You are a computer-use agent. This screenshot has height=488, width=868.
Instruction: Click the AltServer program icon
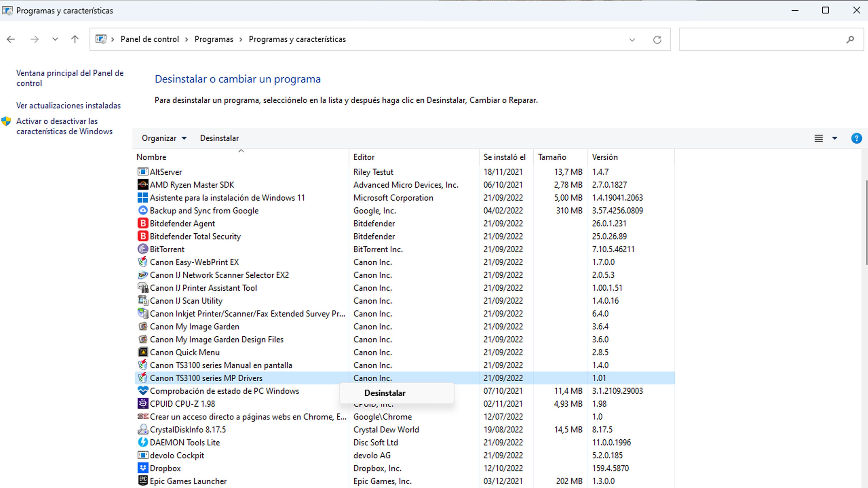pos(143,172)
